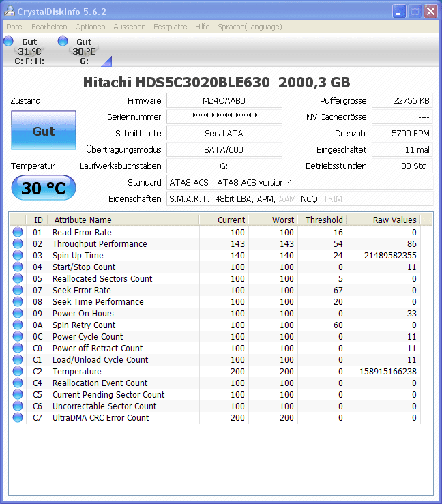Select the Spin-Up Time attribute name

(x=78, y=256)
